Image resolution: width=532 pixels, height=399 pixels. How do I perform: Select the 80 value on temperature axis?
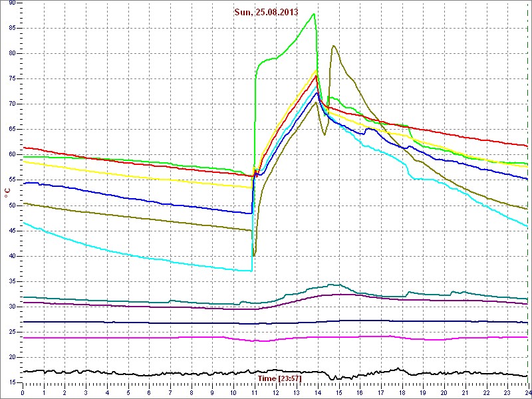12,54
